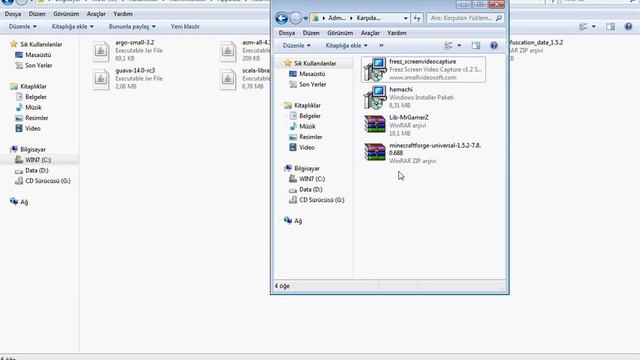Select WIN7 (C:) in background window sidebar
Viewport: 640px width, 360px height.
pyautogui.click(x=38, y=160)
